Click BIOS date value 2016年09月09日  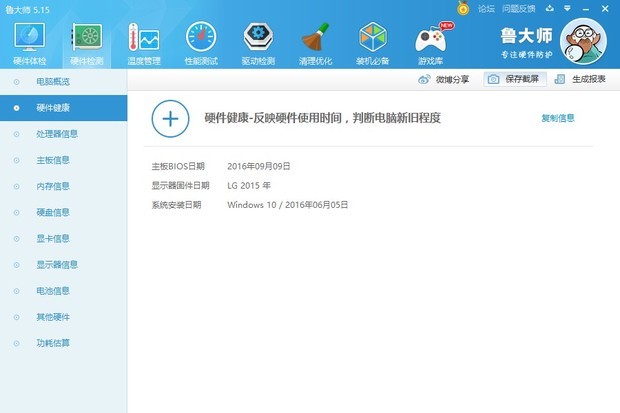(259, 166)
